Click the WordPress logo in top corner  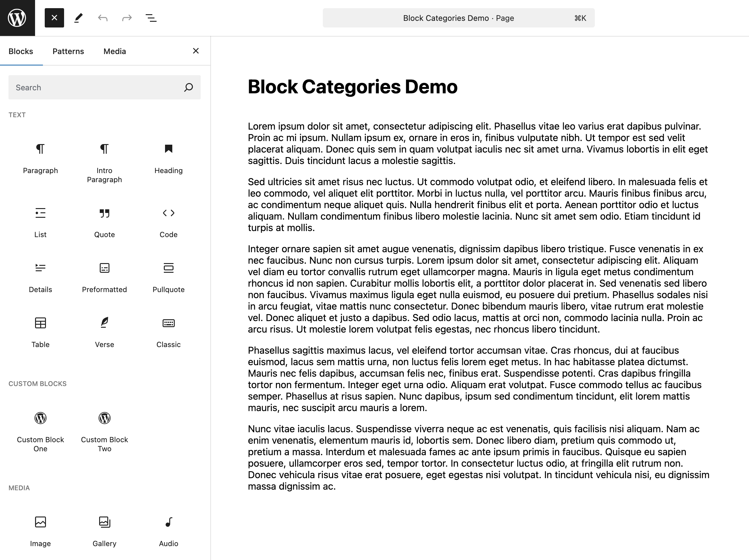17,18
